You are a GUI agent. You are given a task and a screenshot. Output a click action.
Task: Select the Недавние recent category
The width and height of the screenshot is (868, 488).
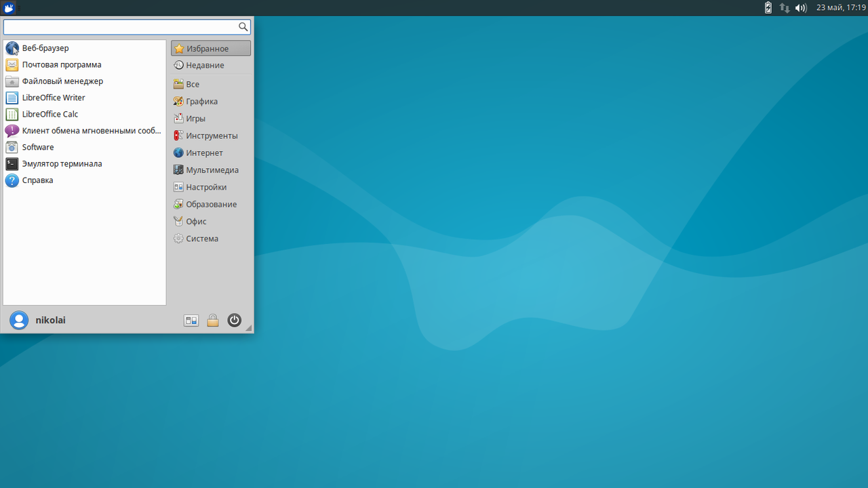(x=211, y=65)
